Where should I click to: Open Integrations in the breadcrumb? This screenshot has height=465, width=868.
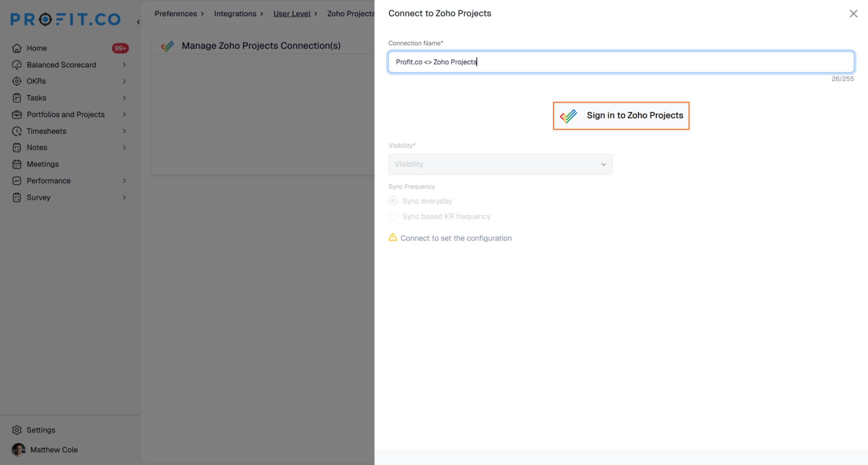pyautogui.click(x=235, y=13)
